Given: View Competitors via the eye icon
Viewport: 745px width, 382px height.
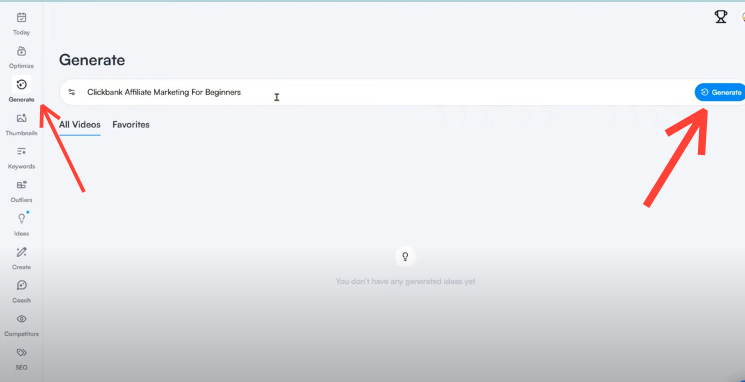Looking at the screenshot, I should coord(21,319).
